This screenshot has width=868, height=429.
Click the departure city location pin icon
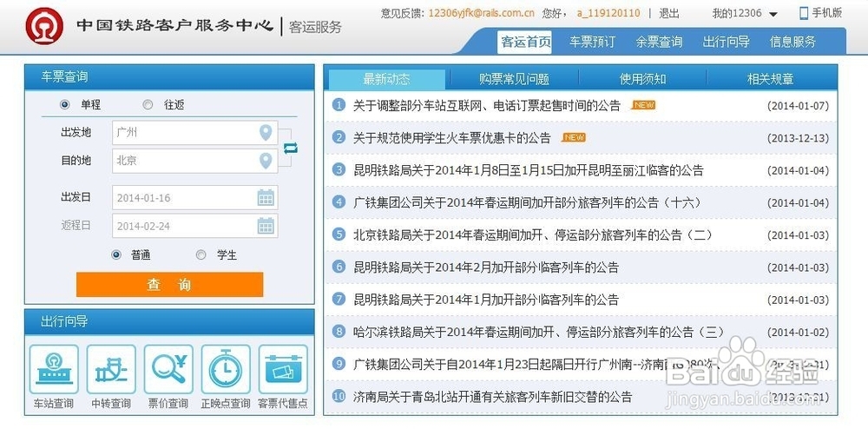coord(266,133)
